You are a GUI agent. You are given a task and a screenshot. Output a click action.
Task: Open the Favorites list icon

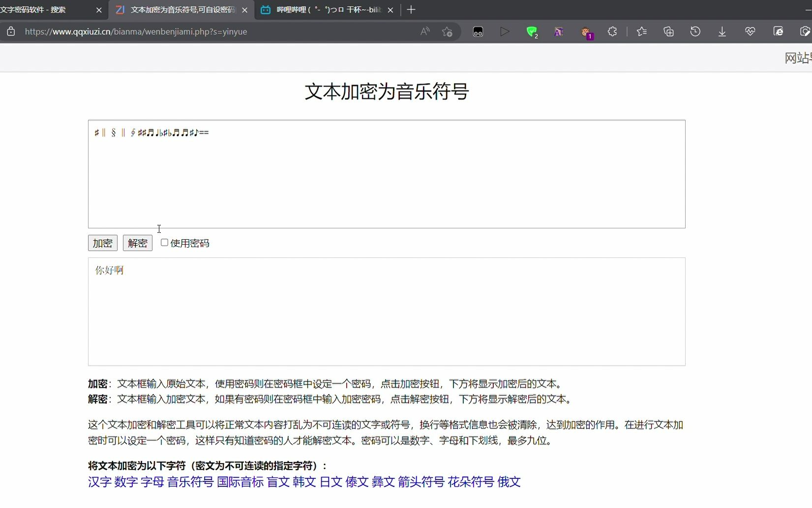[x=641, y=32]
